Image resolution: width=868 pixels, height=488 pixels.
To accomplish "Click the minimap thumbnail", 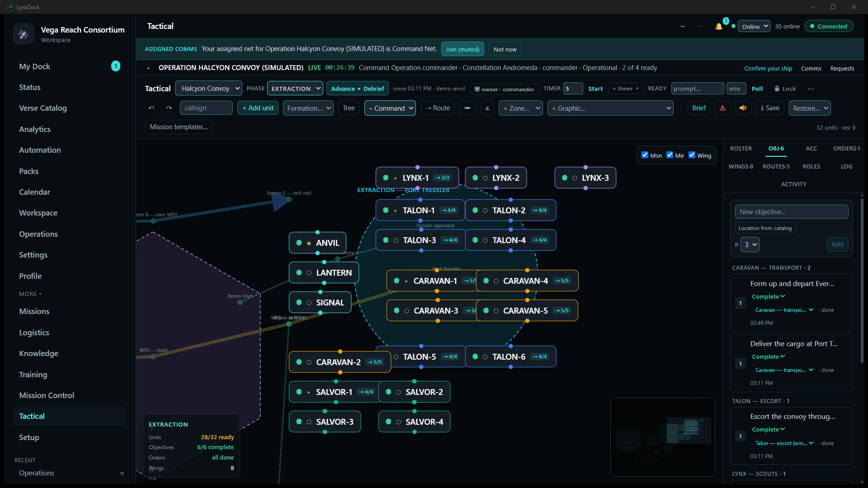I will pos(663,437).
